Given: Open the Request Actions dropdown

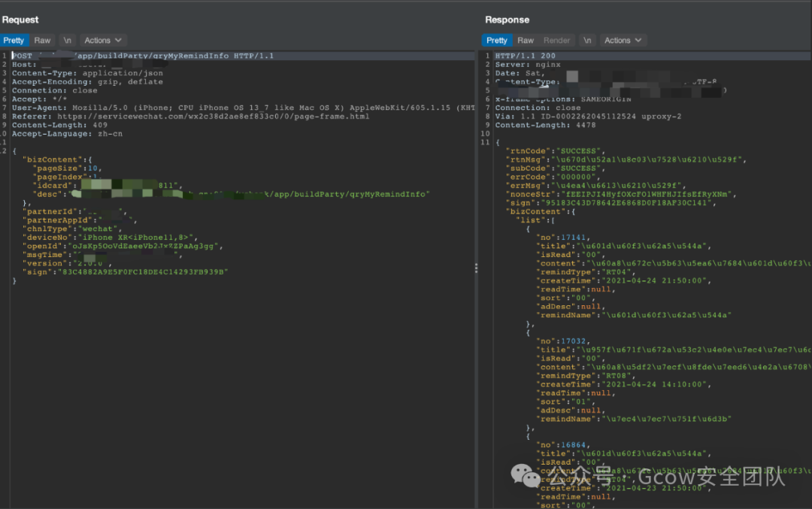Looking at the screenshot, I should (102, 41).
